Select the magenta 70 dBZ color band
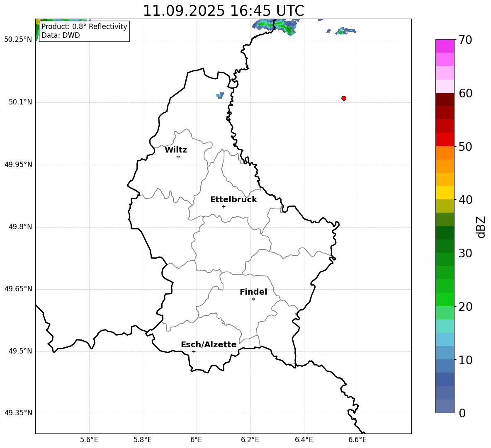The height and width of the screenshot is (448, 491). click(x=445, y=46)
